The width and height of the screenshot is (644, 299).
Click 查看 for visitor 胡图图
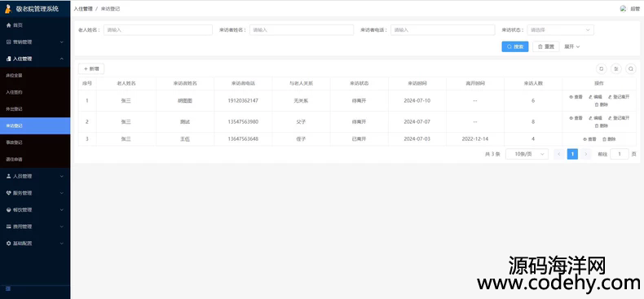(576, 97)
